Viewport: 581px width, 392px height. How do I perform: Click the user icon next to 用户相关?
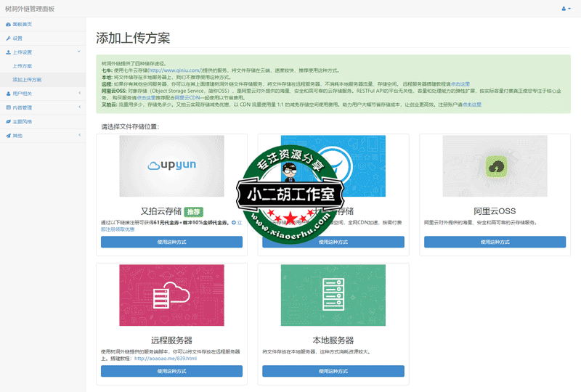point(8,94)
